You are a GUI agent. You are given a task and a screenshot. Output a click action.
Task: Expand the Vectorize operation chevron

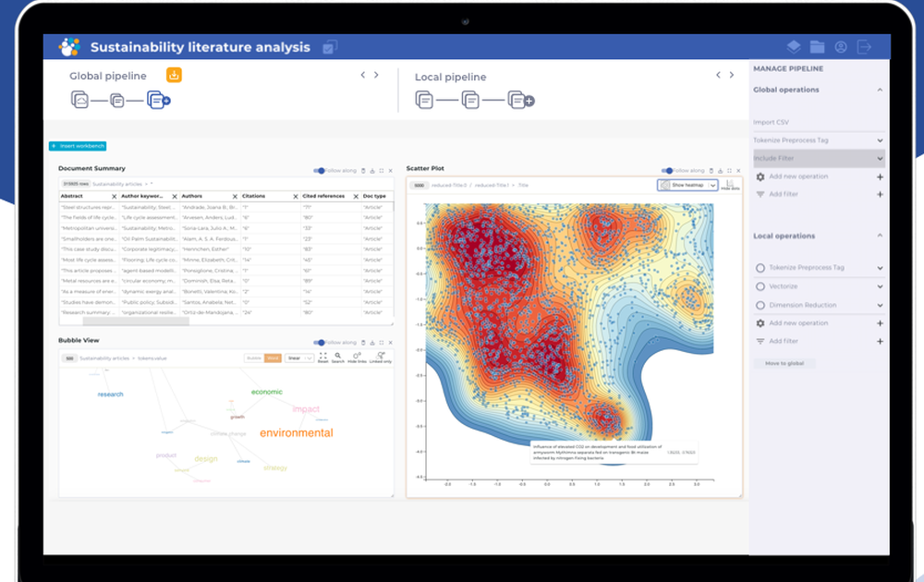pos(880,286)
